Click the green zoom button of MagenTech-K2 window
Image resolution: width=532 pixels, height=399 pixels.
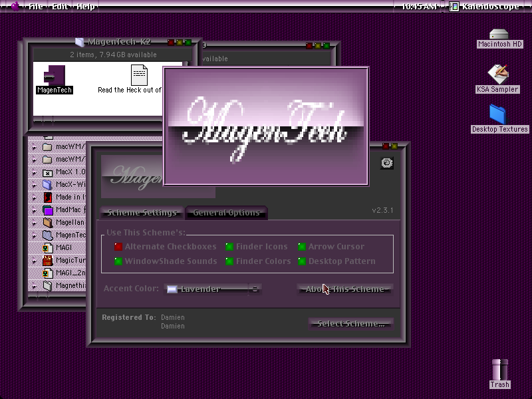188,43
